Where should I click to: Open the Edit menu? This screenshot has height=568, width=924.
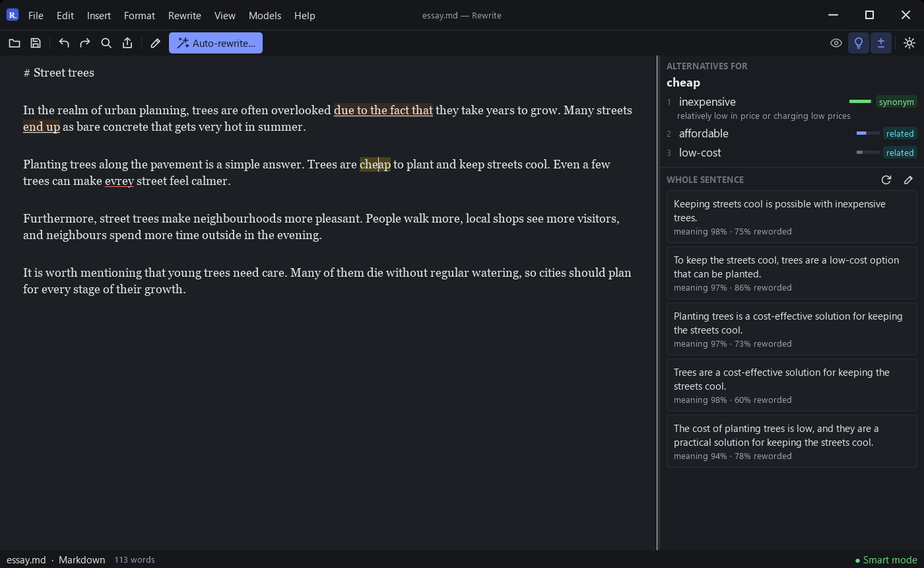65,15
